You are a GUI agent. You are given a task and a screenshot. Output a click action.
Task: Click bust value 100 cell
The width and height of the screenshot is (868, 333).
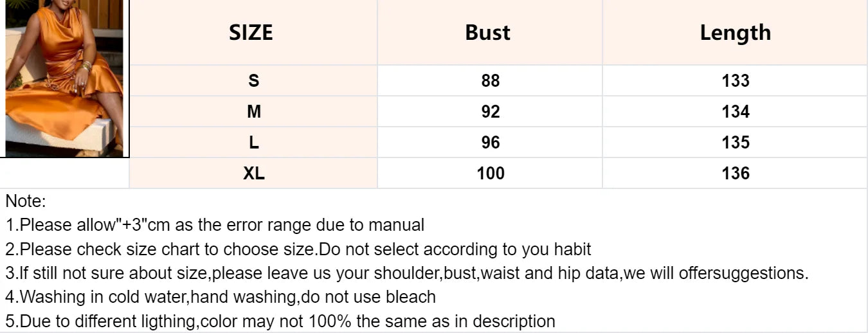click(490, 173)
